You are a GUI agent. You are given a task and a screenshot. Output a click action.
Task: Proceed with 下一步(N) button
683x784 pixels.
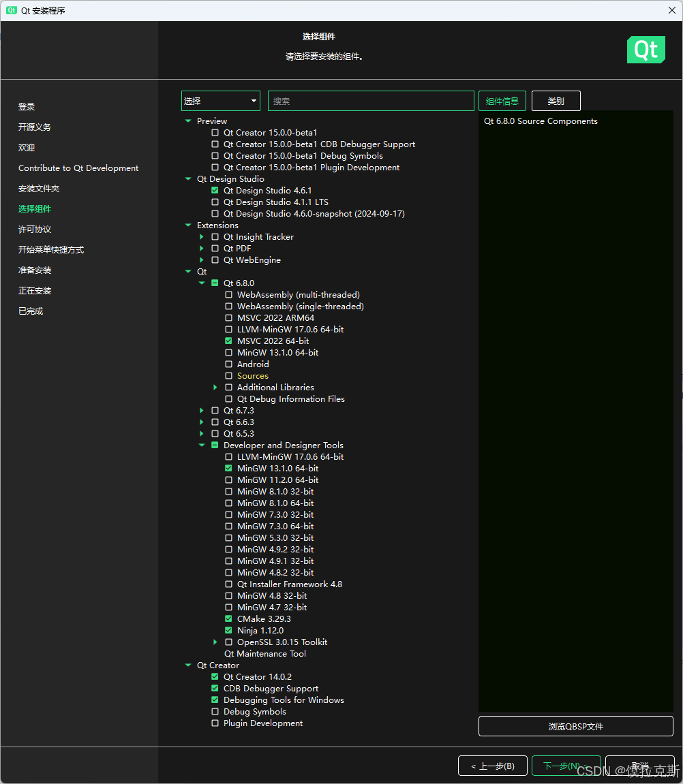click(566, 766)
